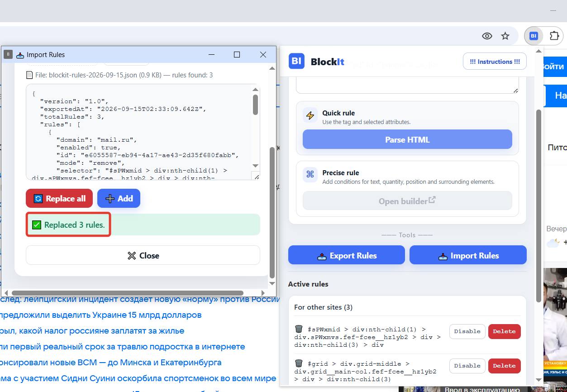Click the Replace all button
The image size is (567, 392).
point(59,198)
